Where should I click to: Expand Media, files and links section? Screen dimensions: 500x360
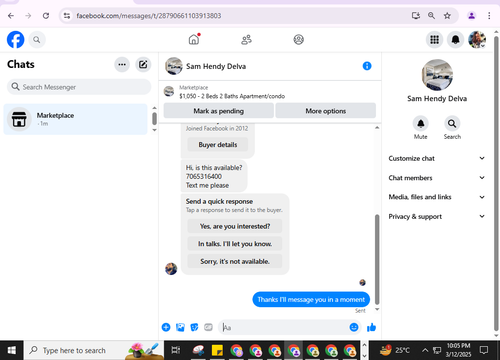click(x=437, y=197)
